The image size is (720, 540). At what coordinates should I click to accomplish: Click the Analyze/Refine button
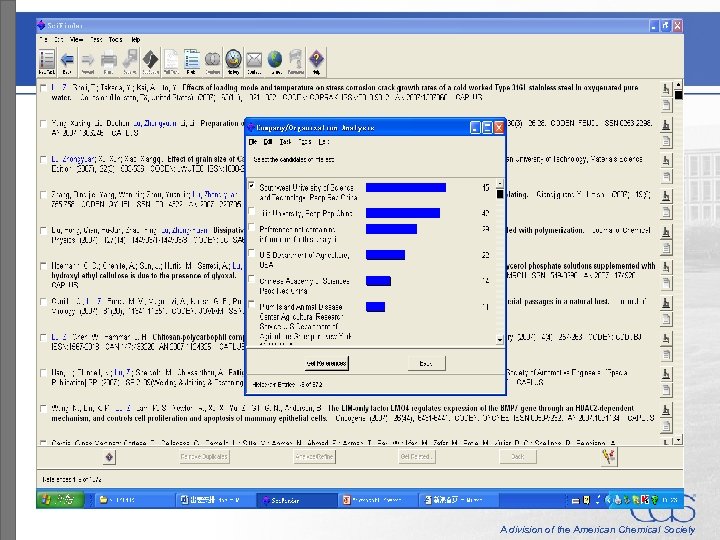(x=315, y=456)
